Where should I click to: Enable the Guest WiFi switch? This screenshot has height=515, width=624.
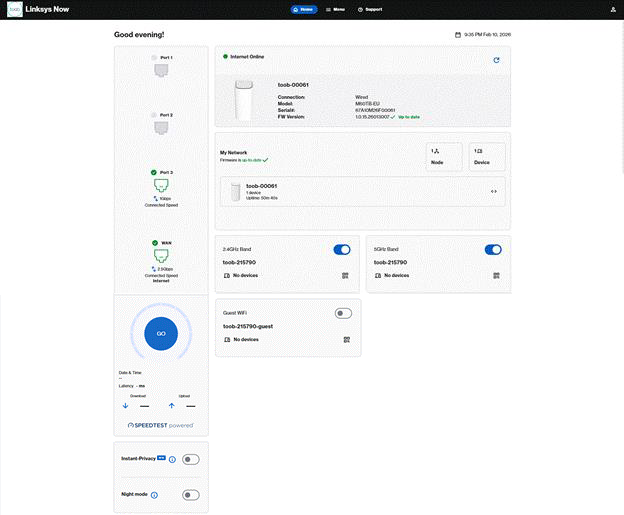point(343,313)
